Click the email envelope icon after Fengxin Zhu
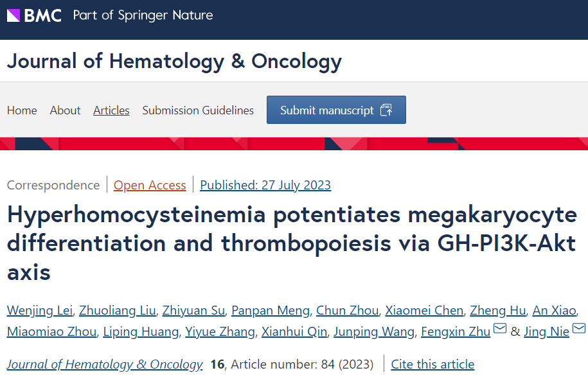Screen dimensions: 588x375 point(499,329)
